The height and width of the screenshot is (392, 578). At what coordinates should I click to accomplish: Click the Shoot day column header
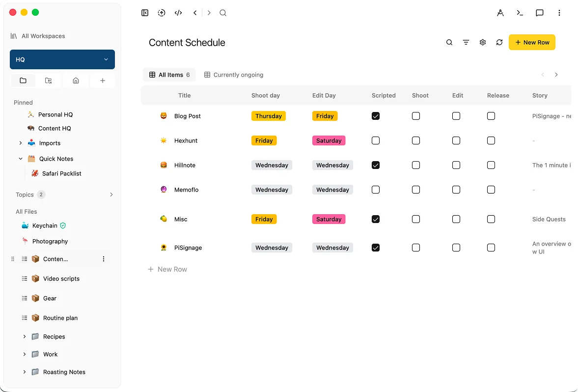[x=265, y=95]
